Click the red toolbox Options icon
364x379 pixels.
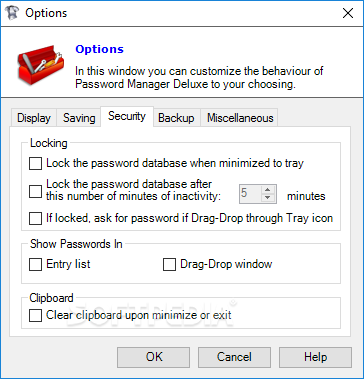[x=40, y=64]
